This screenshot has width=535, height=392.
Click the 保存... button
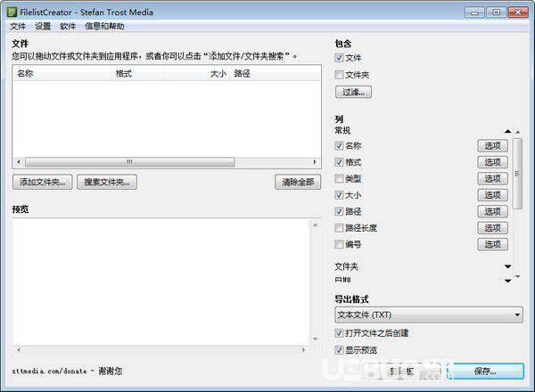[x=485, y=372]
